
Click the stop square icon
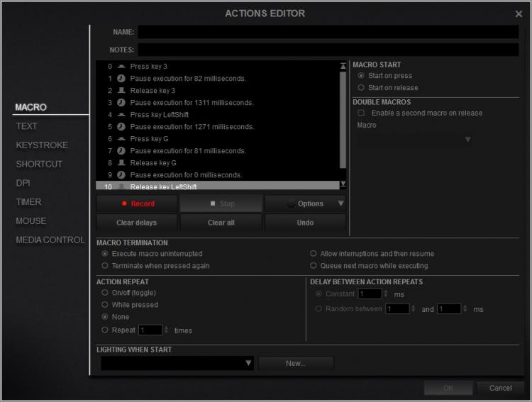[x=213, y=203]
